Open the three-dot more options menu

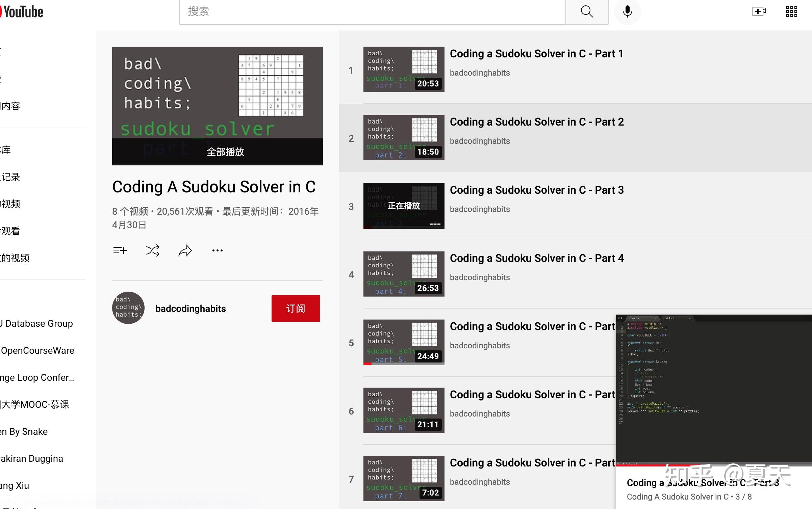tap(217, 250)
